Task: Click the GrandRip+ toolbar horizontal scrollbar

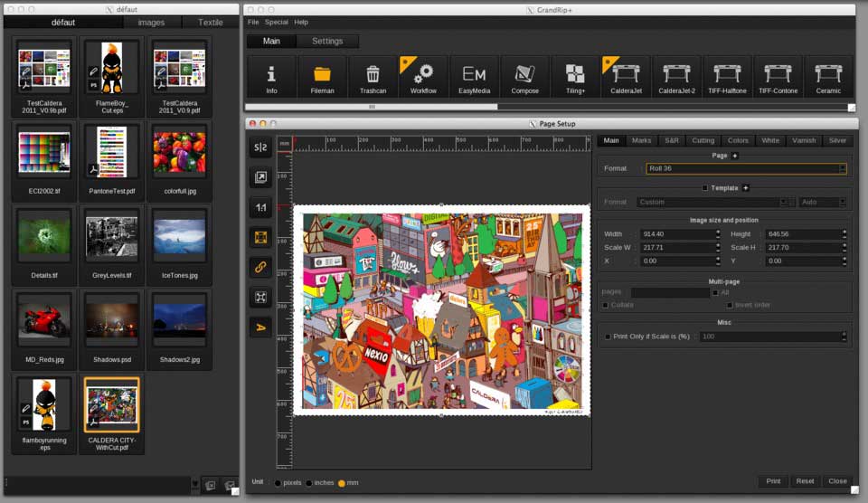Action: pyautogui.click(x=372, y=107)
